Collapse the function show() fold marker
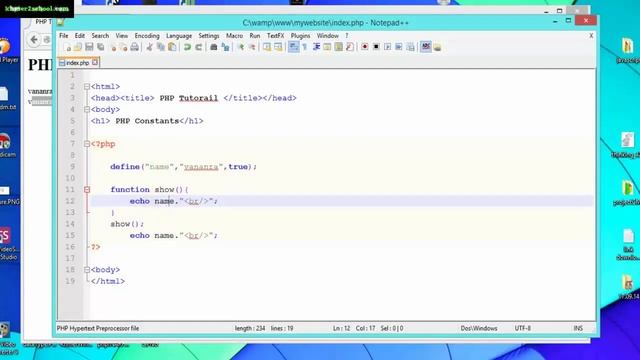The width and height of the screenshot is (640, 360). pyautogui.click(x=87, y=189)
